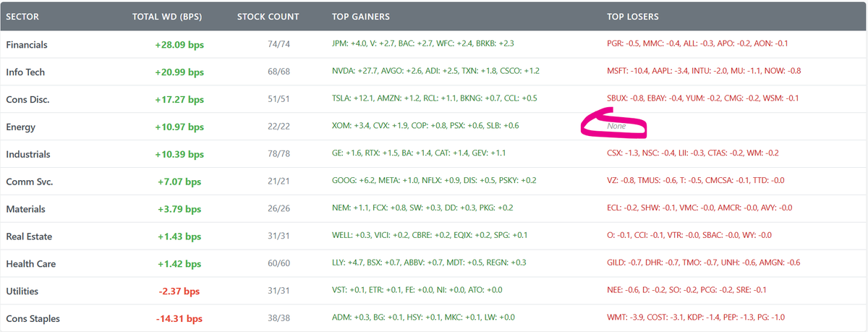Image resolution: width=868 pixels, height=332 pixels.
Task: Click the gainers list starting with XOM: +3.4
Action: click(425, 127)
